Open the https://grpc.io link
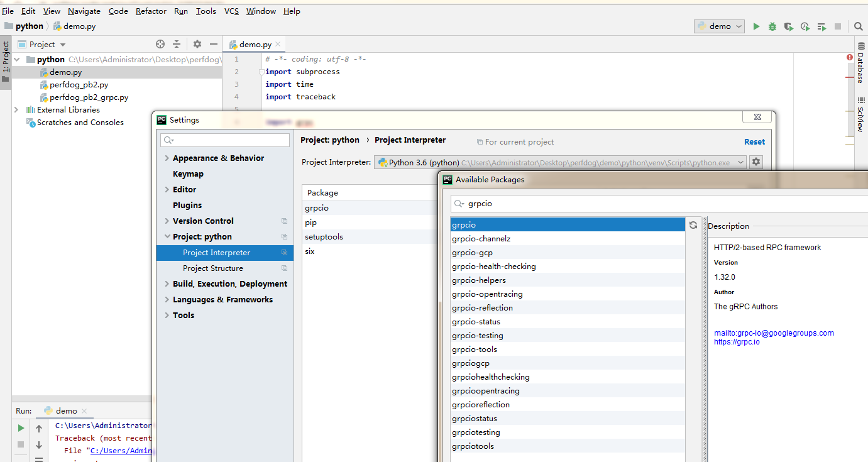This screenshot has height=462, width=868. (x=737, y=342)
